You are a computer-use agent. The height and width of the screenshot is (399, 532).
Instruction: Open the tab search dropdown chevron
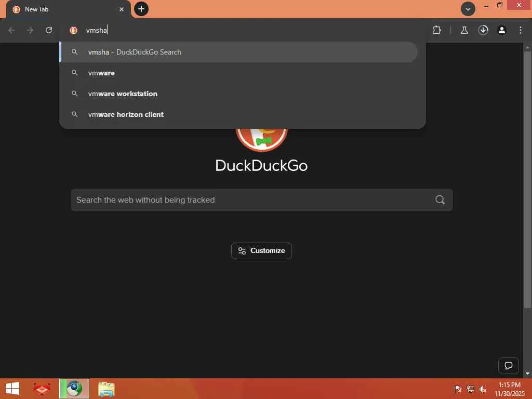point(468,9)
